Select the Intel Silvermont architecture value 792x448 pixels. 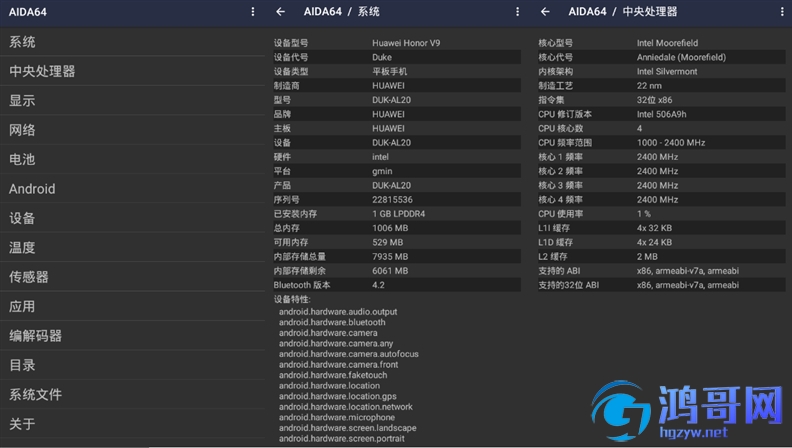point(667,71)
